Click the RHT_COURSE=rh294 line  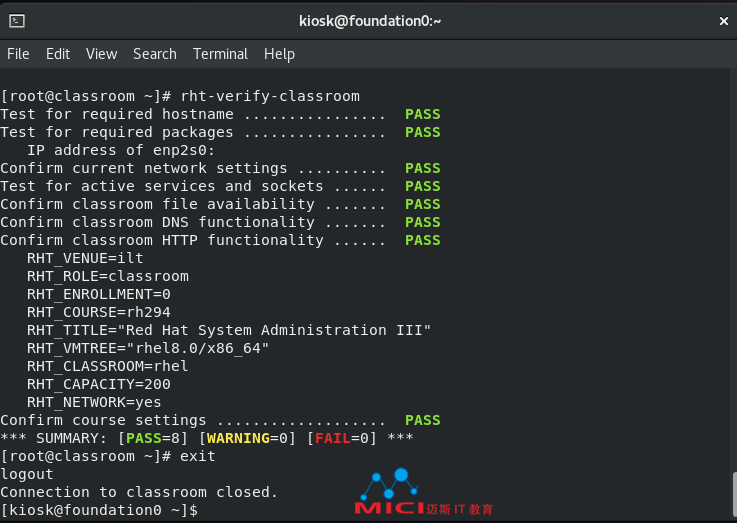point(99,312)
